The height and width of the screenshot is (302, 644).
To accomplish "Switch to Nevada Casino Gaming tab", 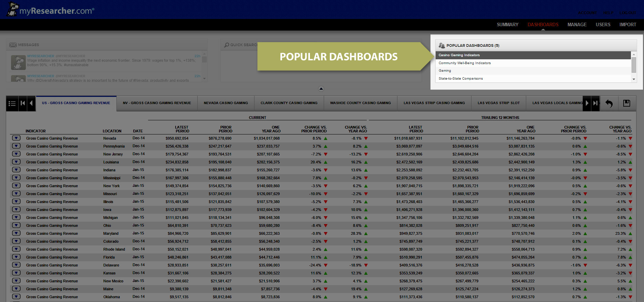I will (226, 103).
